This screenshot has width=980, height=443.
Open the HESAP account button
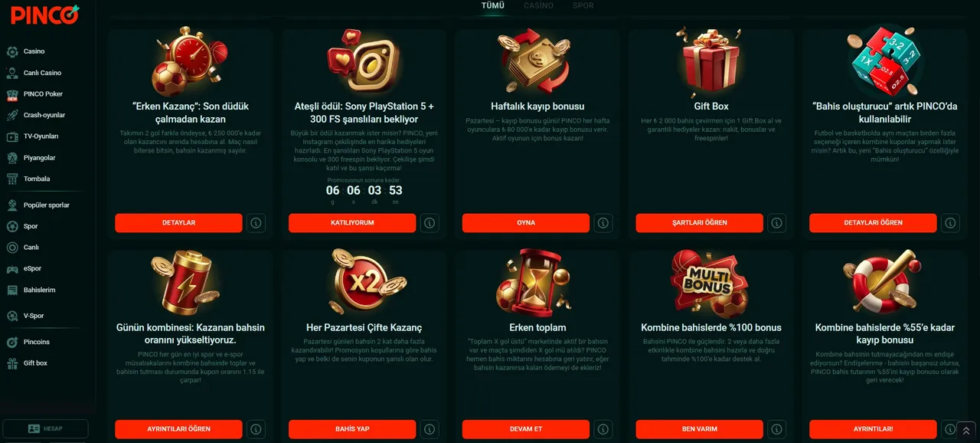coord(45,428)
